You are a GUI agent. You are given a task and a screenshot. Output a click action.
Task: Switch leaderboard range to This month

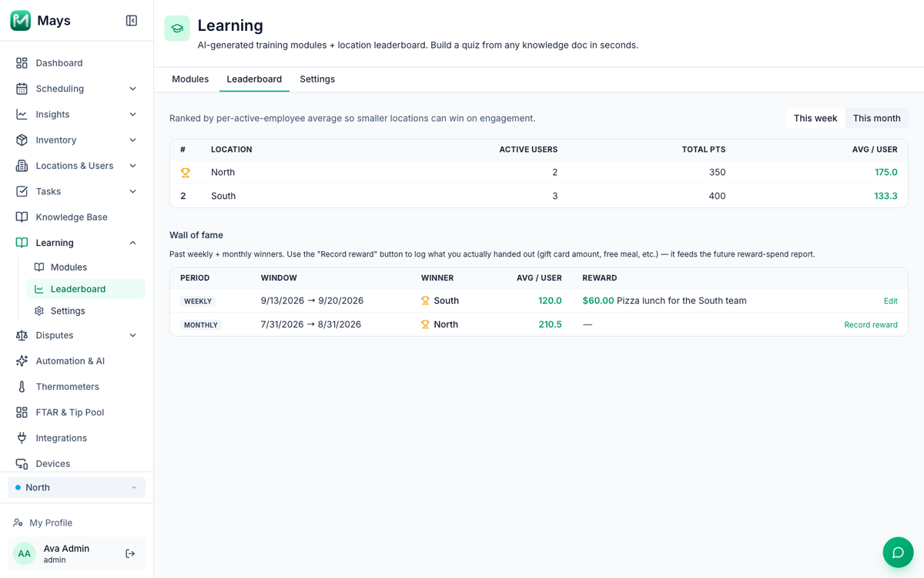click(876, 118)
